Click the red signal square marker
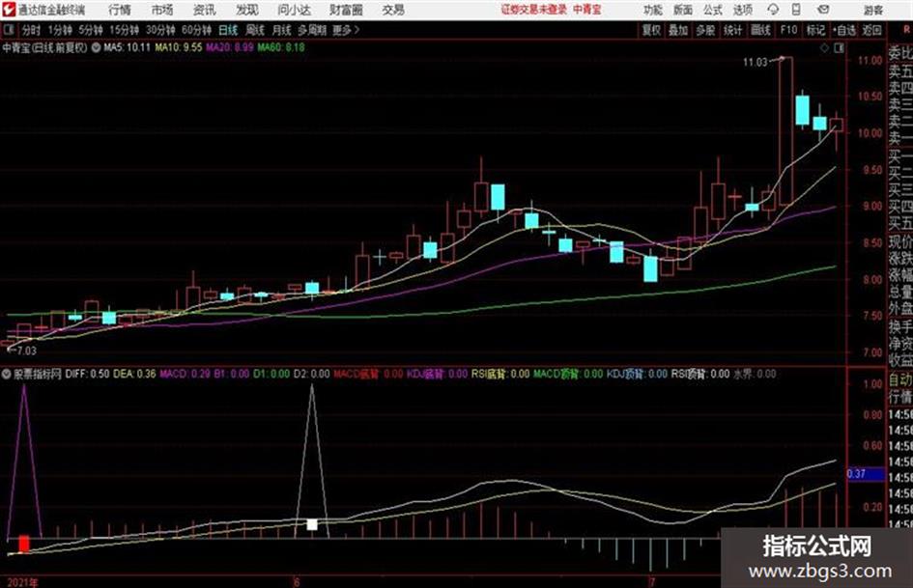 click(x=24, y=544)
